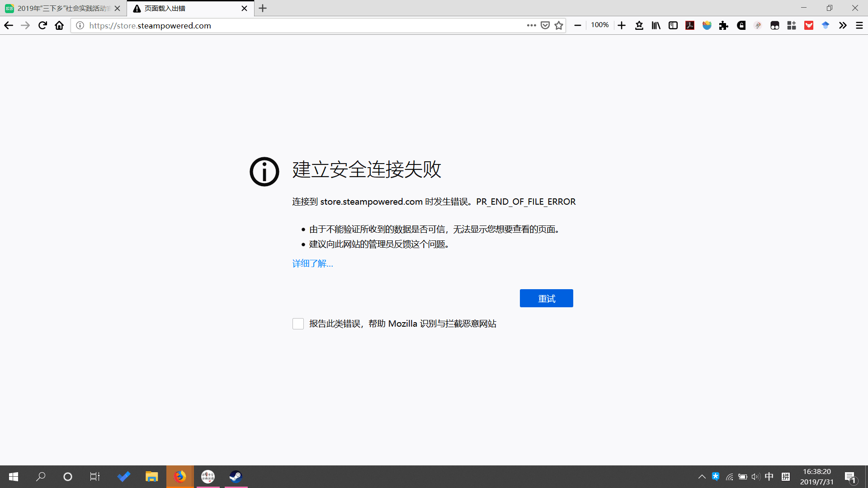Open the round white app on taskbar

pos(208,477)
